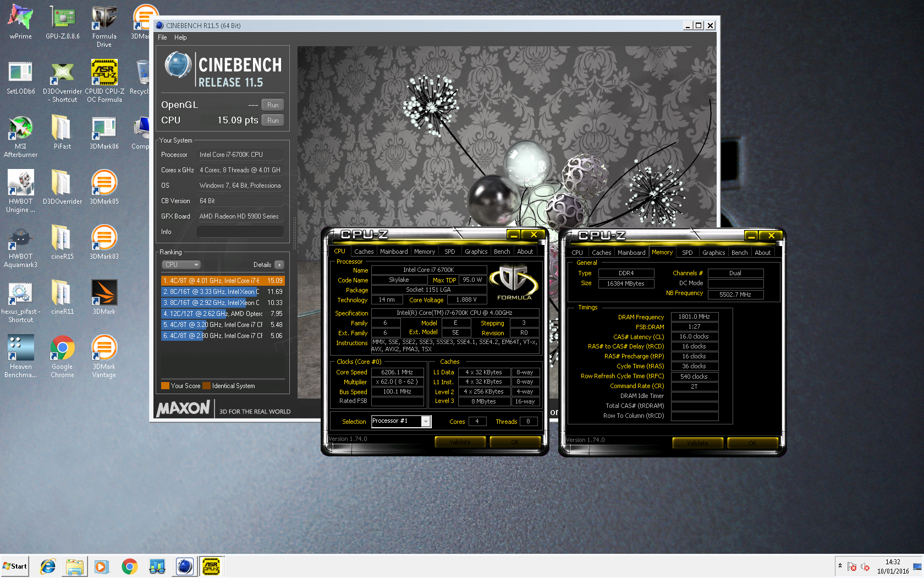
Task: Switch to the Cinebench taskbar button
Action: click(184, 566)
